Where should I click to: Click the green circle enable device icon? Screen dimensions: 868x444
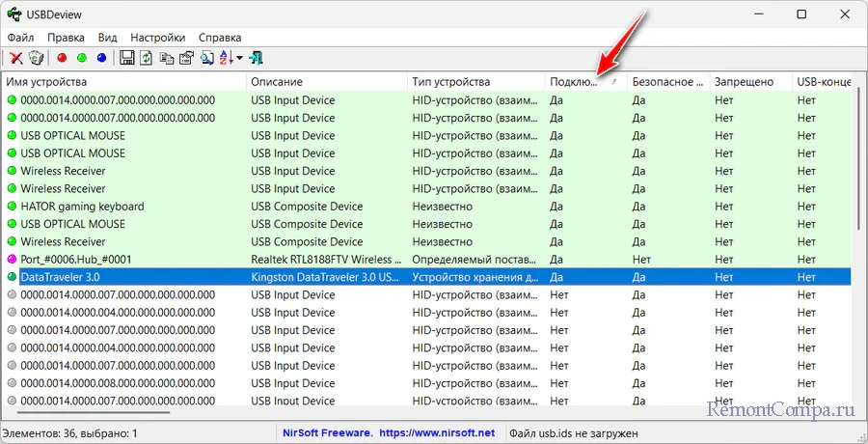pos(82,58)
